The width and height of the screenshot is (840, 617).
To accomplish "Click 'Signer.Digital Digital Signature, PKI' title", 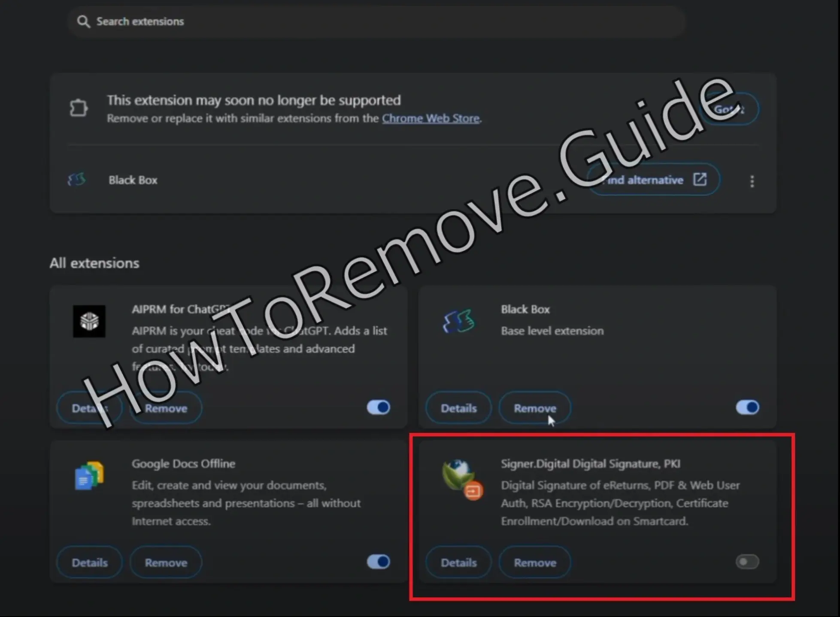I will 590,464.
